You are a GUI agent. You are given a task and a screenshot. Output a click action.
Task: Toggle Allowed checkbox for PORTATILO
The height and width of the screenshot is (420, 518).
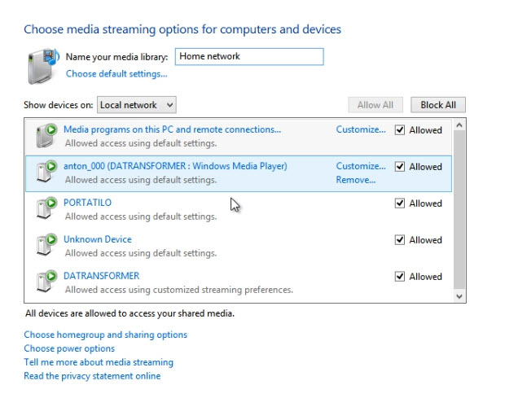tap(400, 203)
